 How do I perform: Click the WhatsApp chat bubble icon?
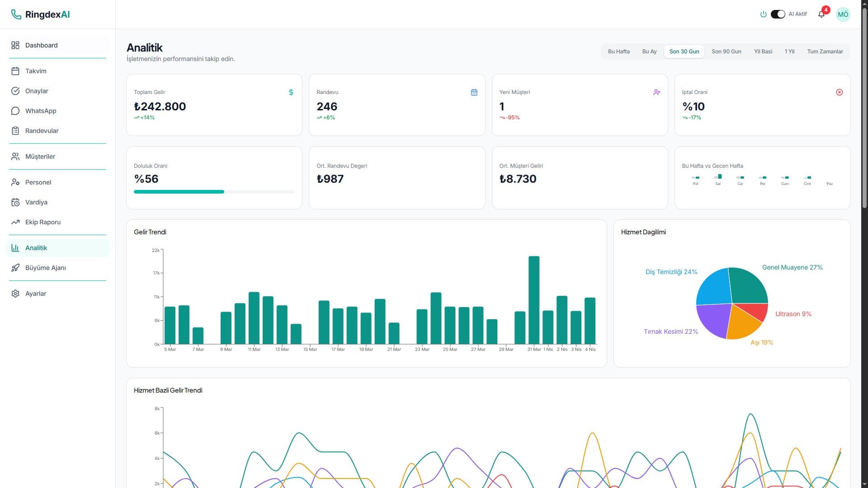[x=15, y=111]
